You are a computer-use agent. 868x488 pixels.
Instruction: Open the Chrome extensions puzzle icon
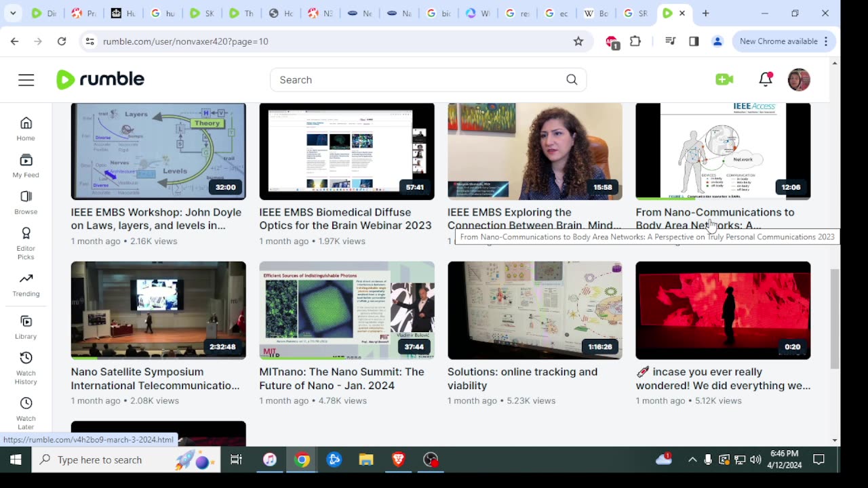[635, 41]
